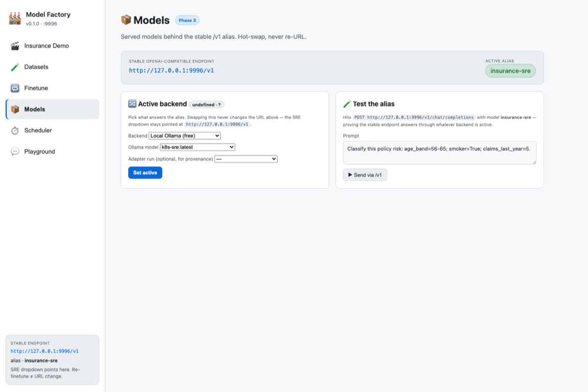Click 'alias · insurance-sre' text in sidebar

pos(34,360)
